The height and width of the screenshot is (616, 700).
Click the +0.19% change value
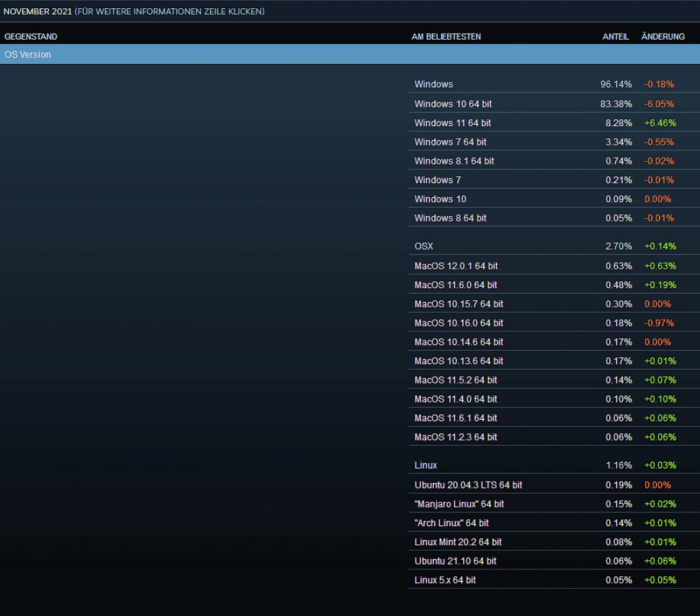click(x=660, y=285)
